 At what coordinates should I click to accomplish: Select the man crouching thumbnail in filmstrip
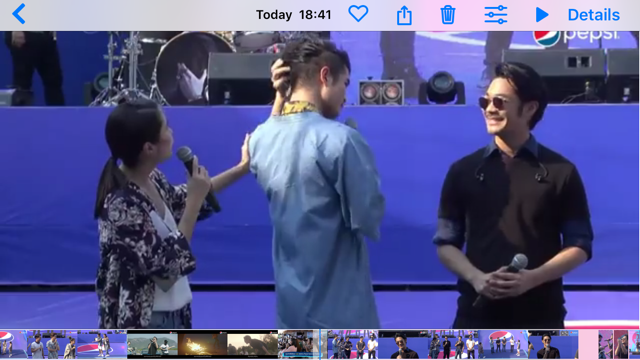[x=252, y=345]
